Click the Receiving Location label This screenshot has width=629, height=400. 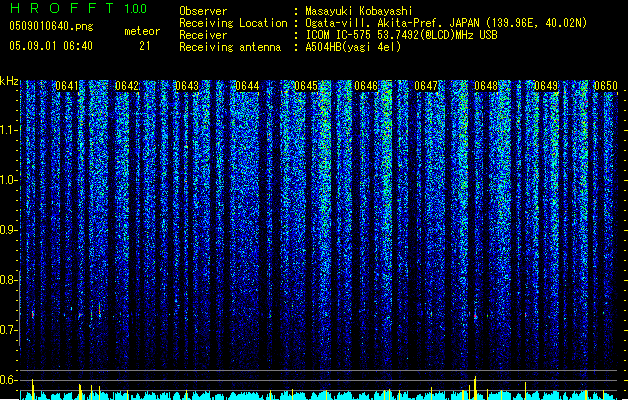tap(233, 23)
